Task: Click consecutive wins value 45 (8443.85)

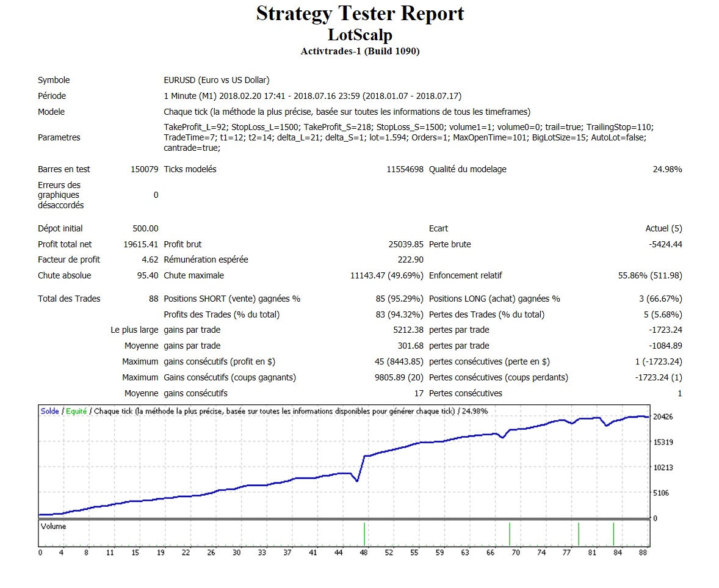Action: click(x=399, y=362)
